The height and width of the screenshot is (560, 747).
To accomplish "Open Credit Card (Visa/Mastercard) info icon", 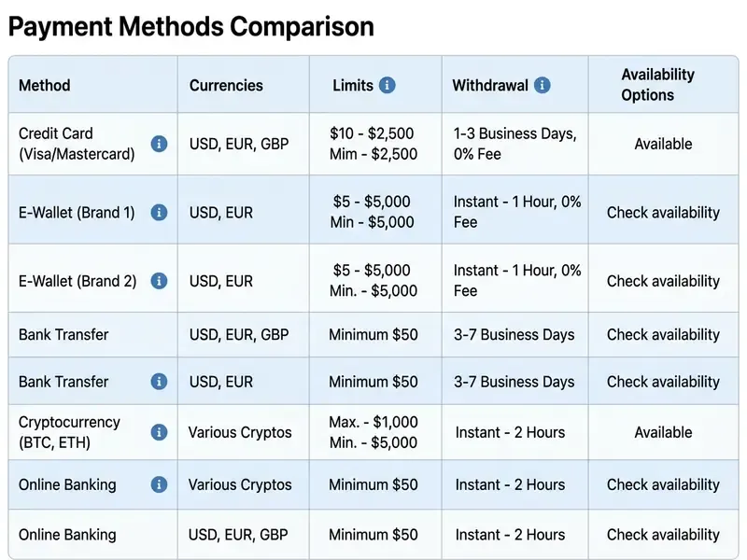I will click(x=159, y=144).
